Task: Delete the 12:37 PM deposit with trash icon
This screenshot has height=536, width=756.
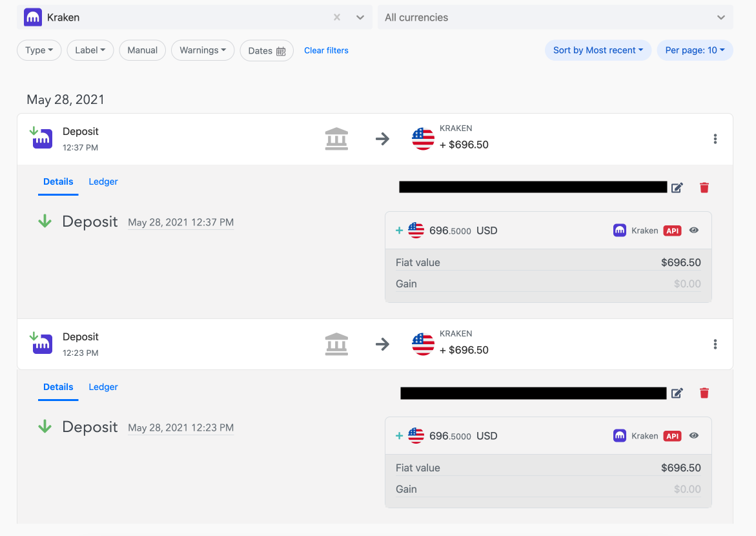Action: point(704,188)
